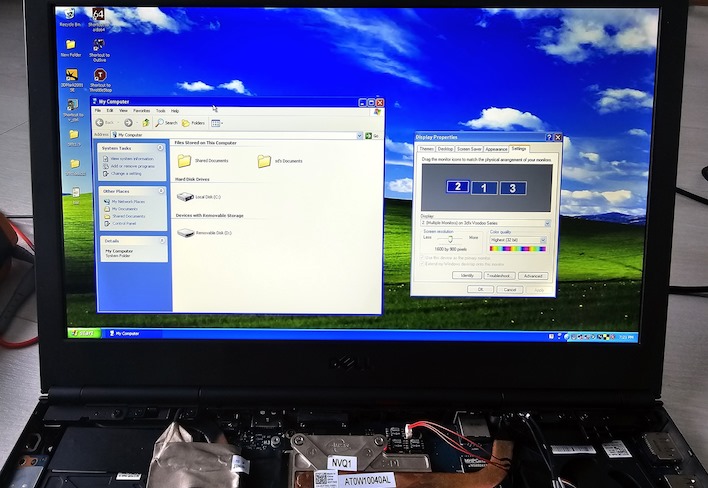Image resolution: width=708 pixels, height=488 pixels.
Task: Click OK in Display Properties
Action: click(480, 289)
